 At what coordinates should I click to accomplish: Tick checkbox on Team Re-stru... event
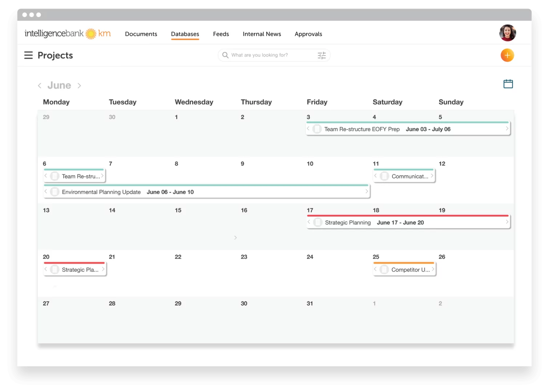55,176
